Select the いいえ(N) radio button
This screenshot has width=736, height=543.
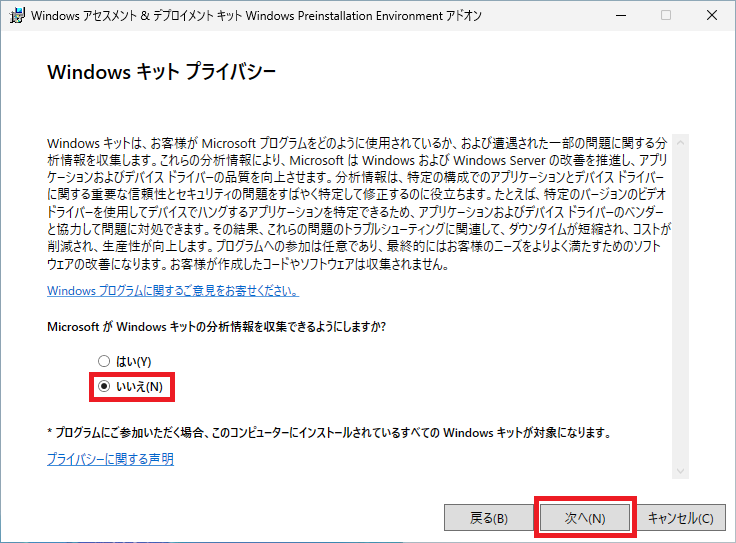tap(104, 386)
